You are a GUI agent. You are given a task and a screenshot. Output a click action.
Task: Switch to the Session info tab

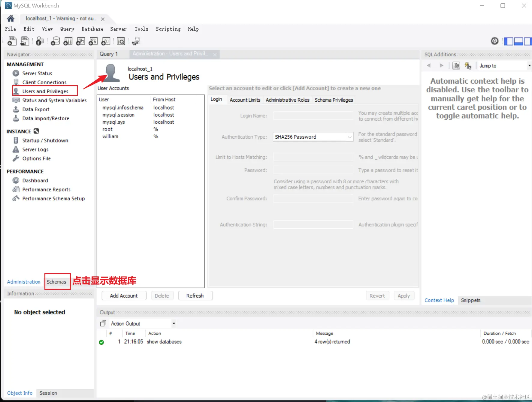click(48, 393)
